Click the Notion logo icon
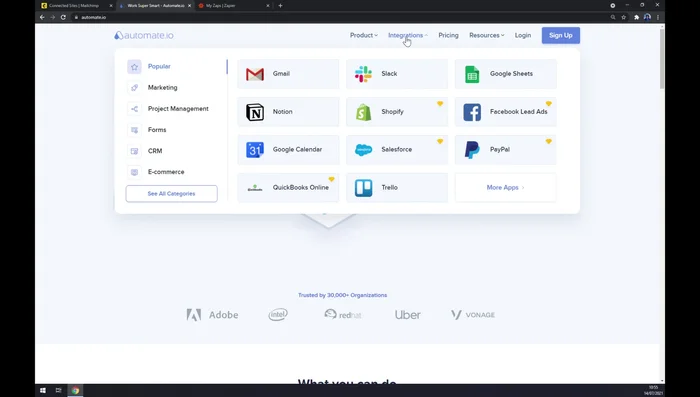Image resolution: width=700 pixels, height=397 pixels. click(x=255, y=112)
